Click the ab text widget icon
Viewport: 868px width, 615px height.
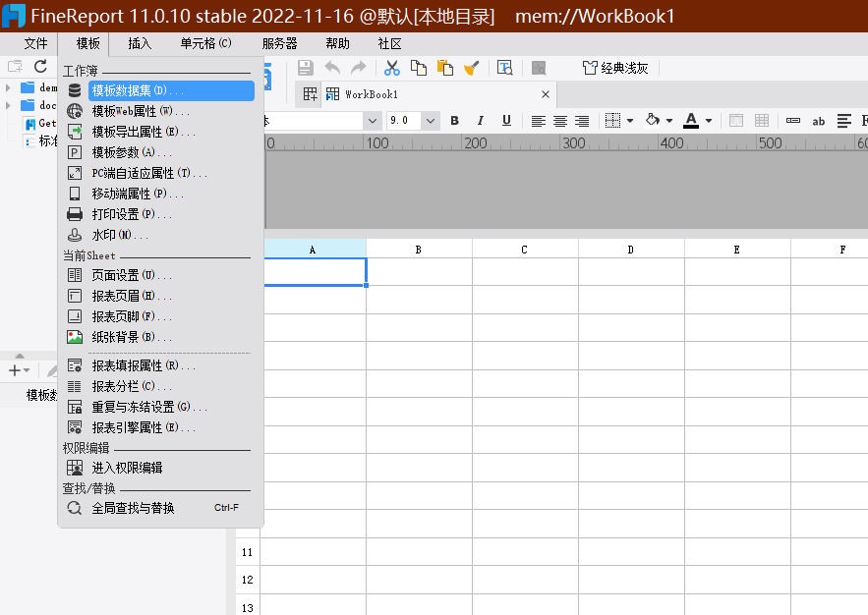pyautogui.click(x=819, y=121)
